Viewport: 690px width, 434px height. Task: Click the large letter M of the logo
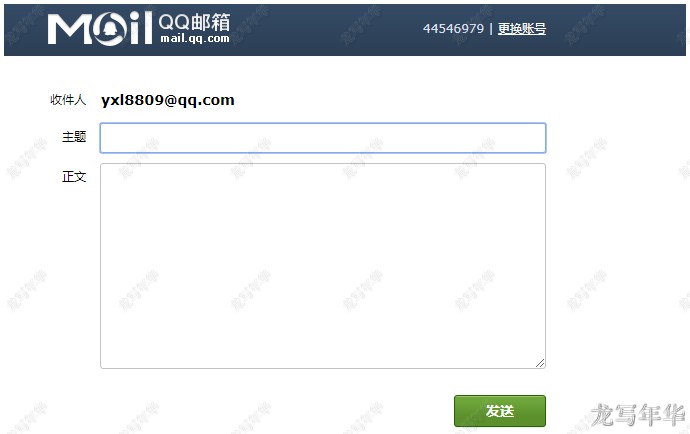pos(70,29)
